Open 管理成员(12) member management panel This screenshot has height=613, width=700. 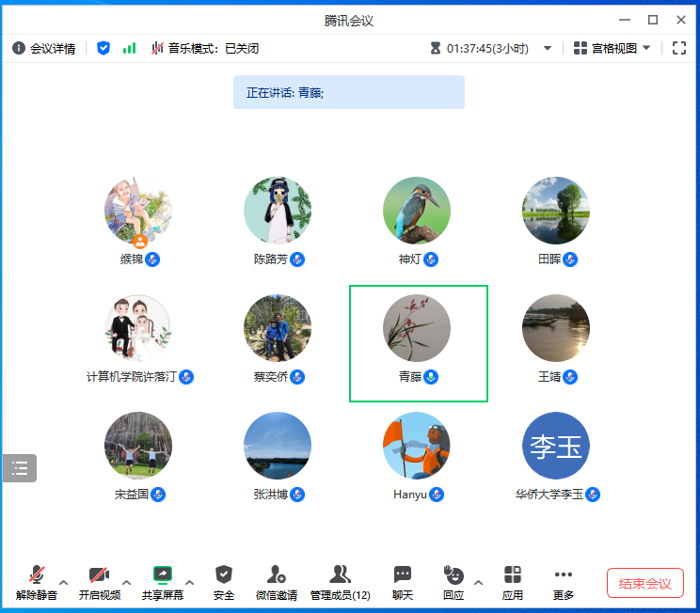(341, 583)
